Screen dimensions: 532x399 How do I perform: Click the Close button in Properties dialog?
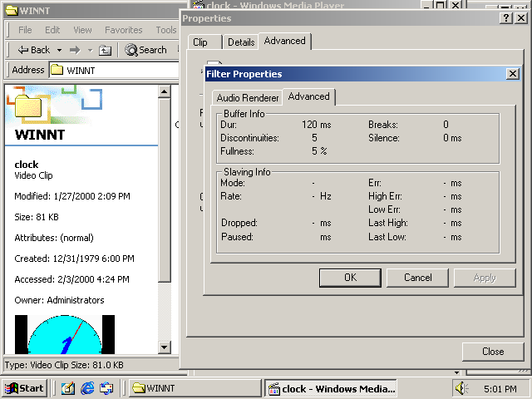point(493,352)
